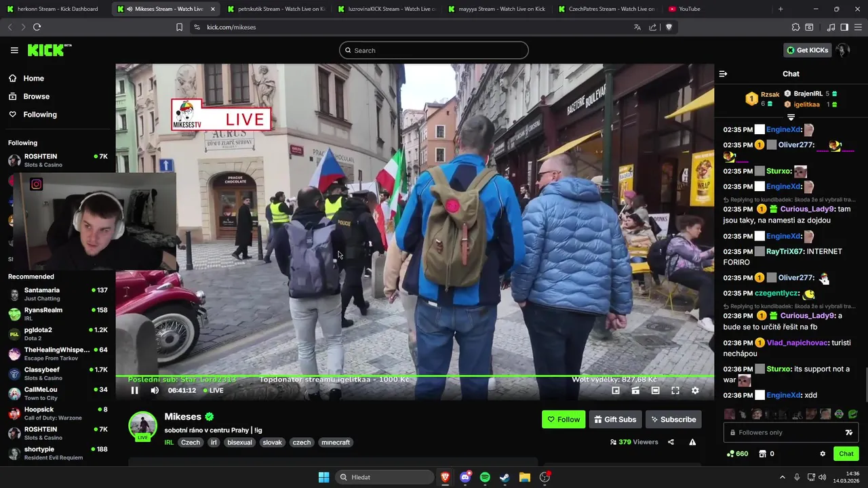Image resolution: width=868 pixels, height=488 pixels.
Task: Click the slovak tag
Action: (x=272, y=443)
